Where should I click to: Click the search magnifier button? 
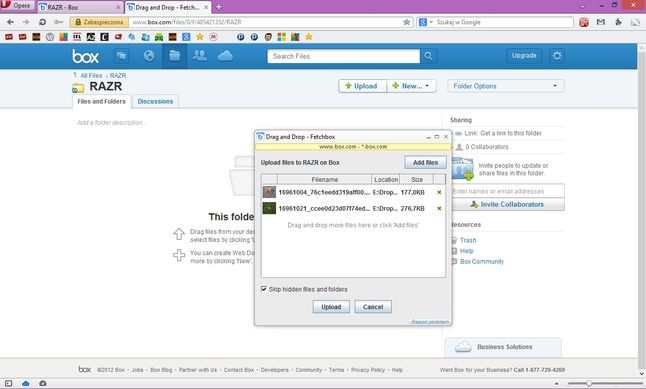click(428, 56)
